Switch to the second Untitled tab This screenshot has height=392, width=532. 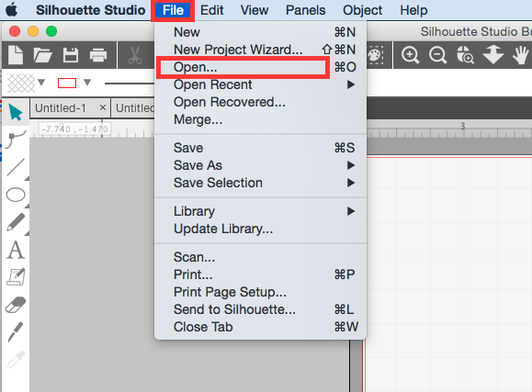(x=134, y=108)
